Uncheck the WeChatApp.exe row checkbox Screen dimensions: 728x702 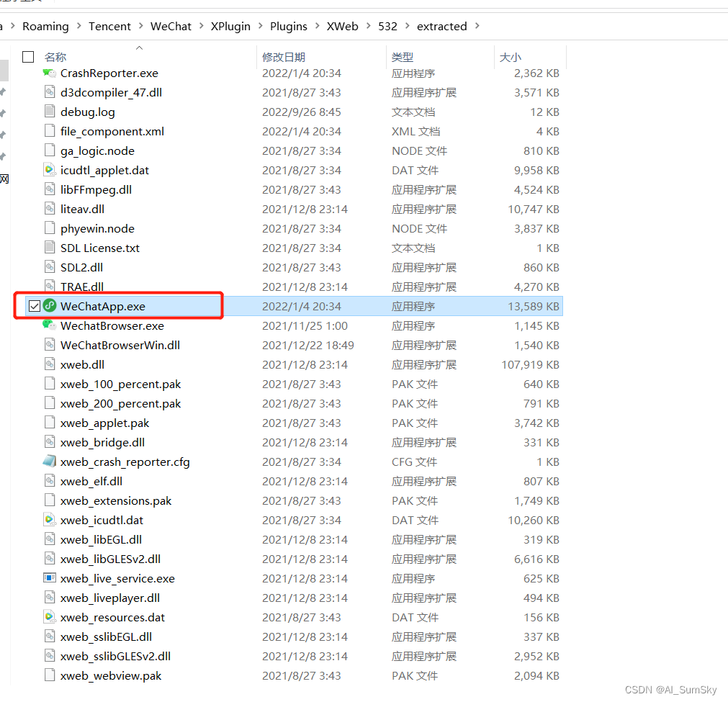click(34, 306)
